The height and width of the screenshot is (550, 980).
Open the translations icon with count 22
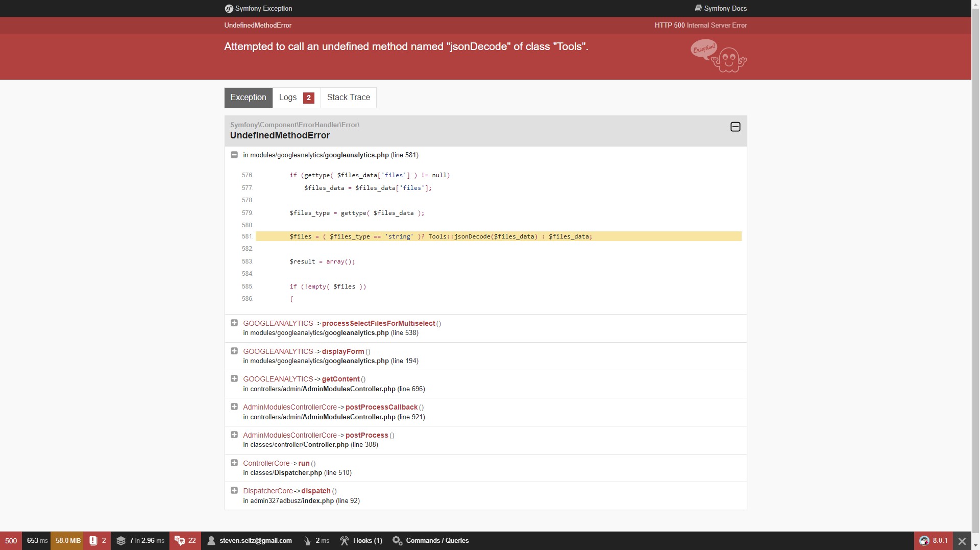tap(185, 541)
